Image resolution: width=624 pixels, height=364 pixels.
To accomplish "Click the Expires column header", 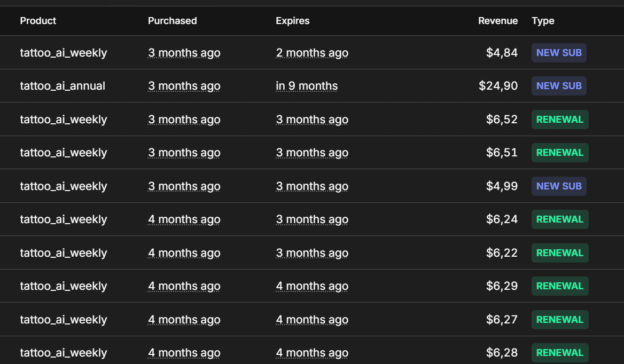I will click(293, 21).
